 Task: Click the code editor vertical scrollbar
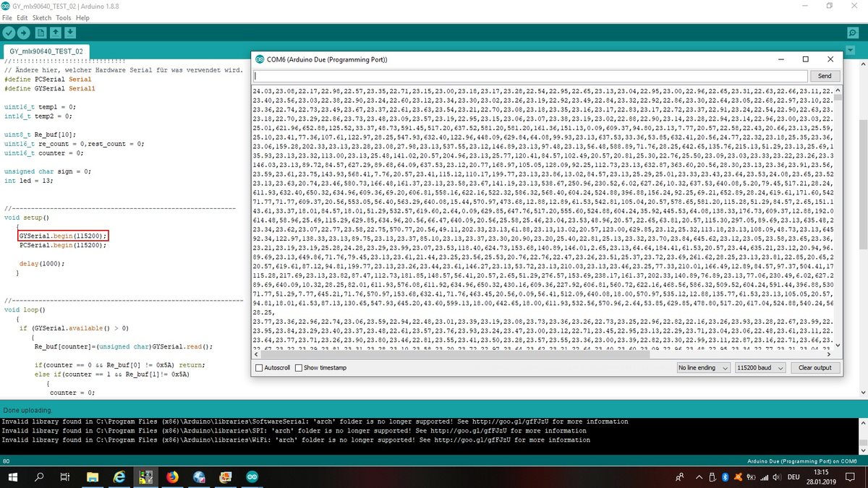coord(862,228)
